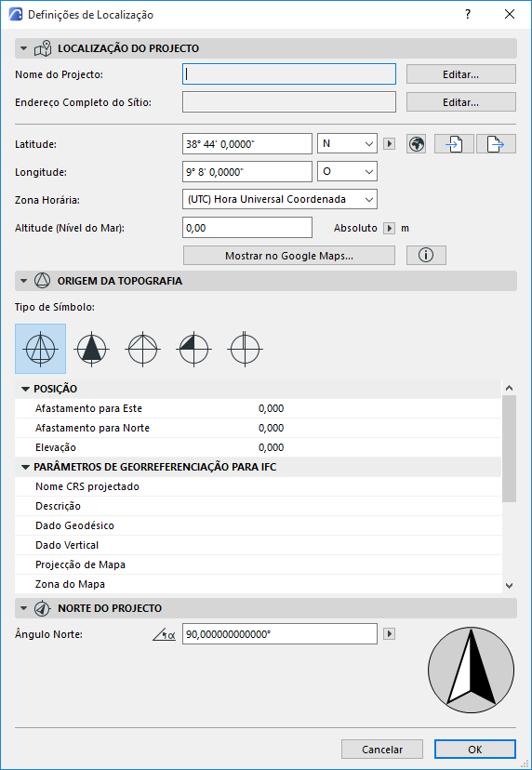Click the Origem da Topografia header symbol icon

(x=42, y=281)
